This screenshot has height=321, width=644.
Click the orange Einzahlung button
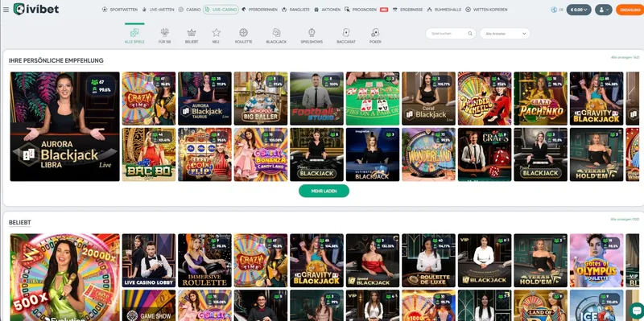coord(630,10)
